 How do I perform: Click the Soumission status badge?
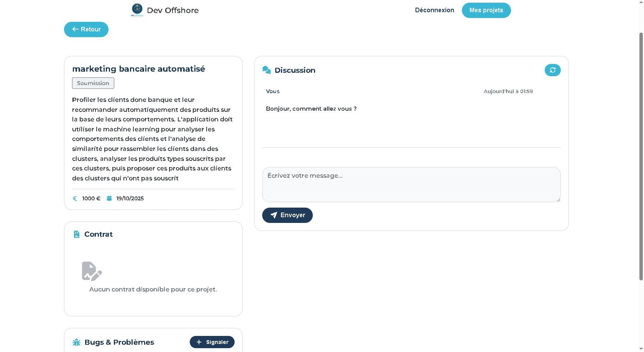[x=93, y=83]
